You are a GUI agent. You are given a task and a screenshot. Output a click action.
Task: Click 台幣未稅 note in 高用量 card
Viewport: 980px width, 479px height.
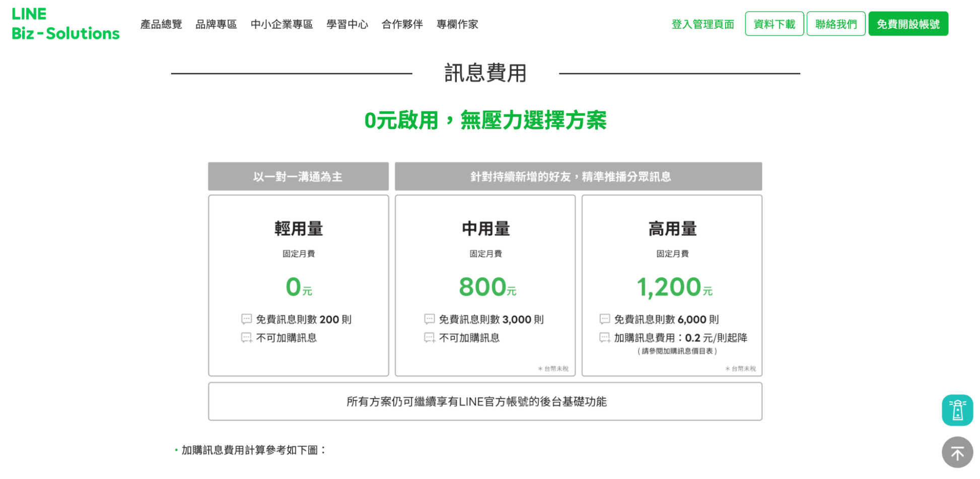(740, 369)
